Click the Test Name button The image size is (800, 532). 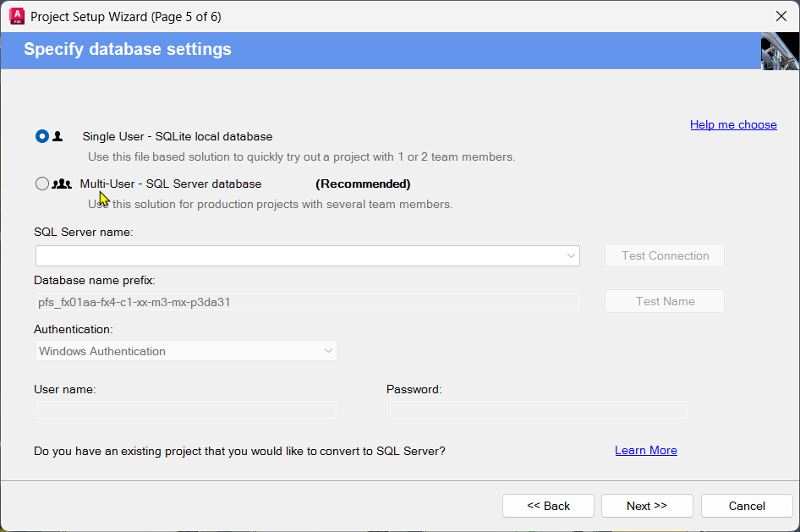tap(665, 301)
